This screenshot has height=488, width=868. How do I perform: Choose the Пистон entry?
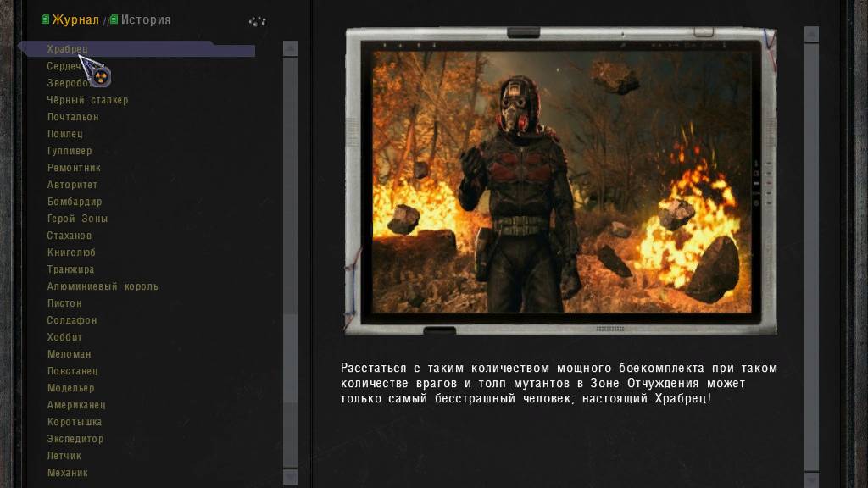(x=64, y=303)
